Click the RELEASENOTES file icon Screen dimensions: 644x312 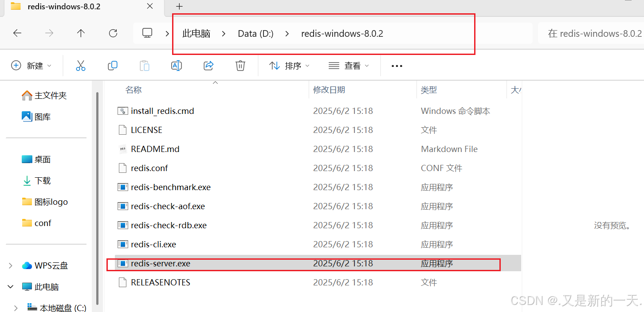[x=122, y=282]
